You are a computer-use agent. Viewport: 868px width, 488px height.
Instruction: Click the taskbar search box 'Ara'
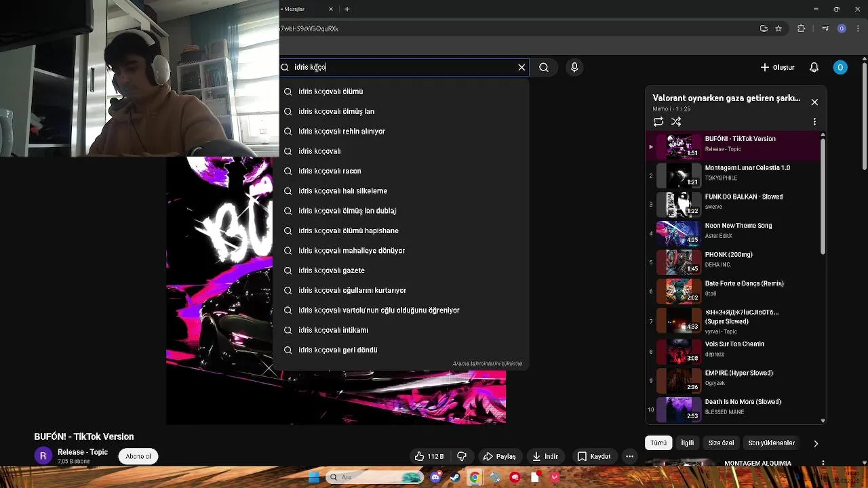374,477
